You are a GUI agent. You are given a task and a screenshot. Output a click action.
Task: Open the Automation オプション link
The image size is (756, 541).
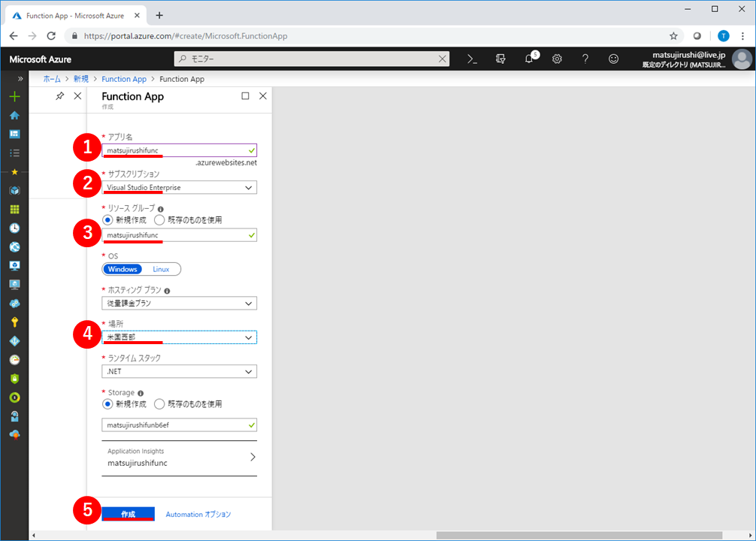pyautogui.click(x=198, y=515)
